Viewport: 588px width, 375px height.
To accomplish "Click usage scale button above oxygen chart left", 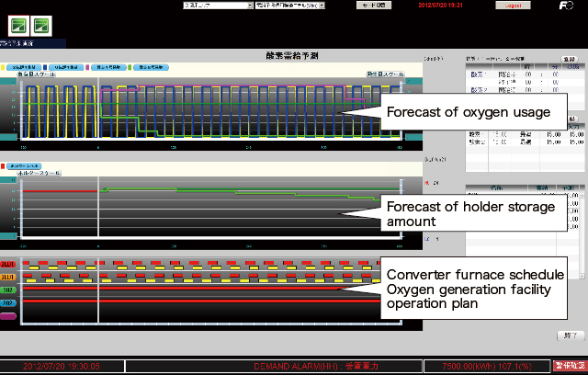I will coord(37,74).
